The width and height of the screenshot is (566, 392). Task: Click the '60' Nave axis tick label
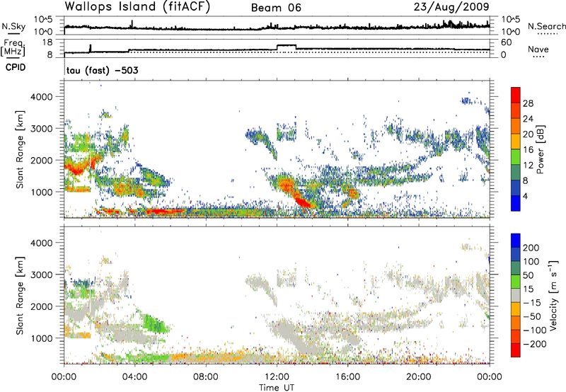tap(507, 42)
